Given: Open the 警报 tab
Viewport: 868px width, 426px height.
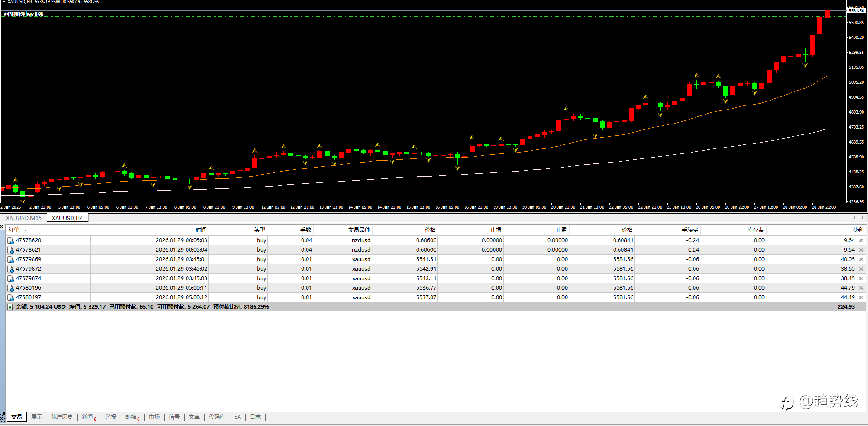Looking at the screenshot, I should [111, 417].
